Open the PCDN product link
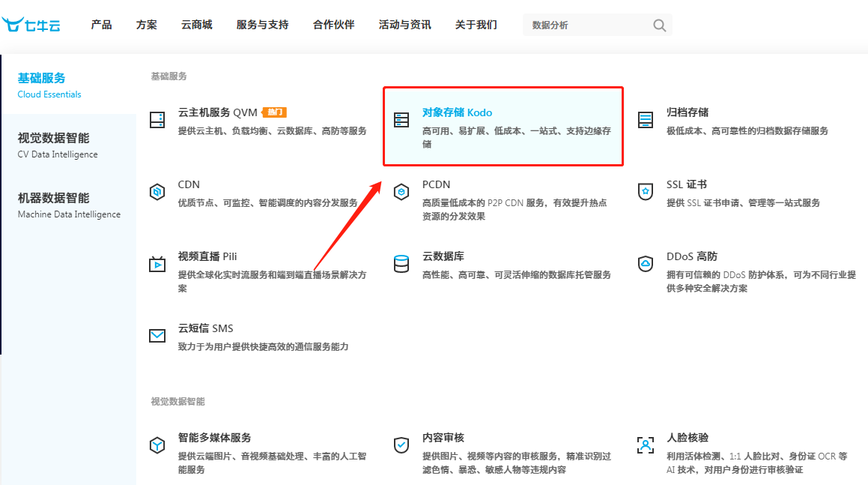The width and height of the screenshot is (868, 485). tap(436, 184)
